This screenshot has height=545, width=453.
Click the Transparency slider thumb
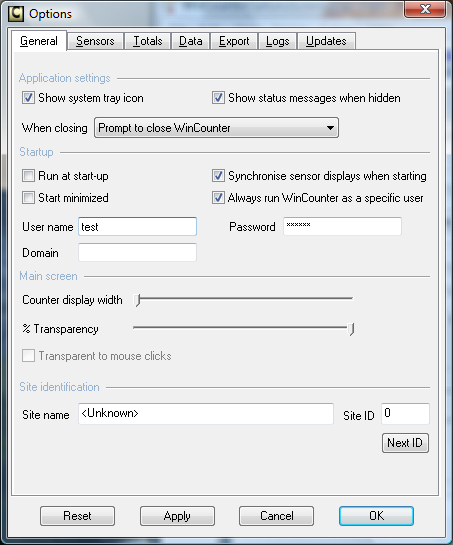(x=351, y=329)
